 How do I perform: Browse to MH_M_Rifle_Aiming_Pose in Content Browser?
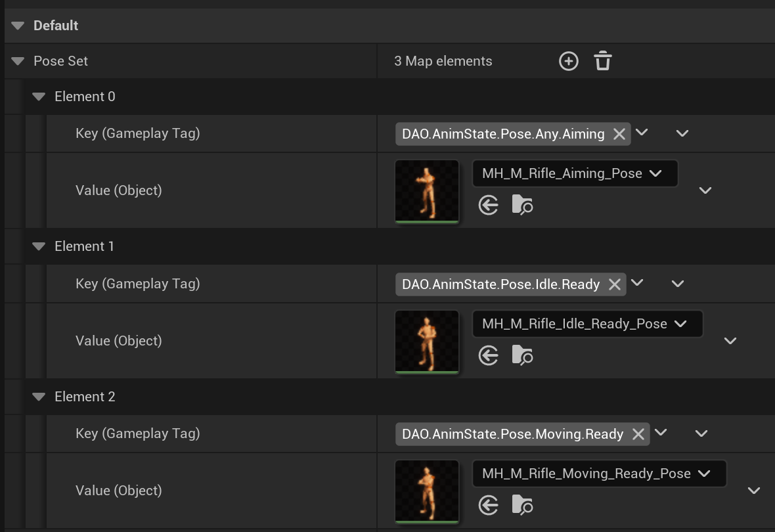pyautogui.click(x=522, y=206)
